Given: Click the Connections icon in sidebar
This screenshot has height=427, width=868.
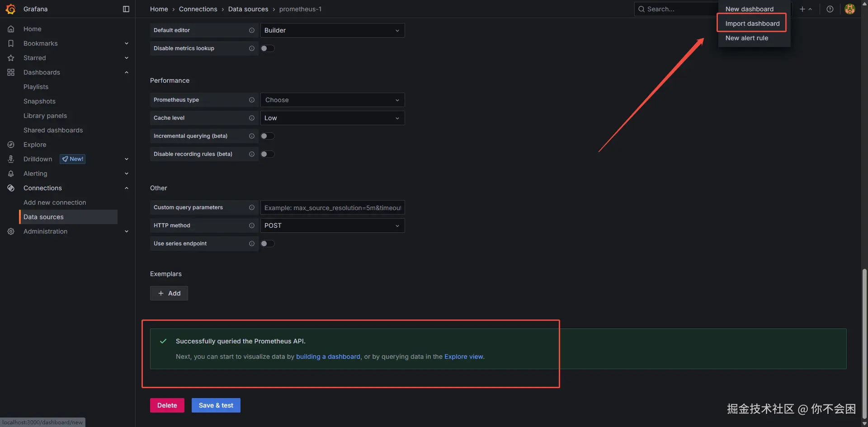Looking at the screenshot, I should point(11,188).
